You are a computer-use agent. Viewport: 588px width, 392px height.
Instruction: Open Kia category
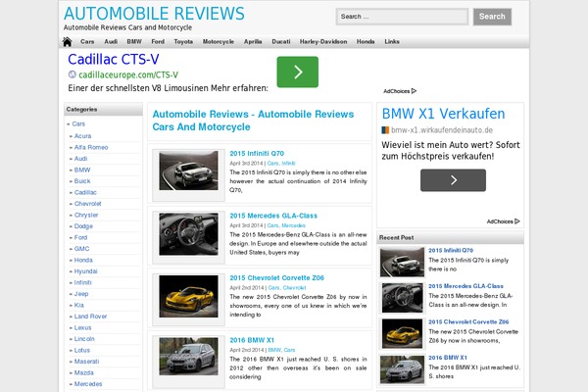pyautogui.click(x=78, y=305)
